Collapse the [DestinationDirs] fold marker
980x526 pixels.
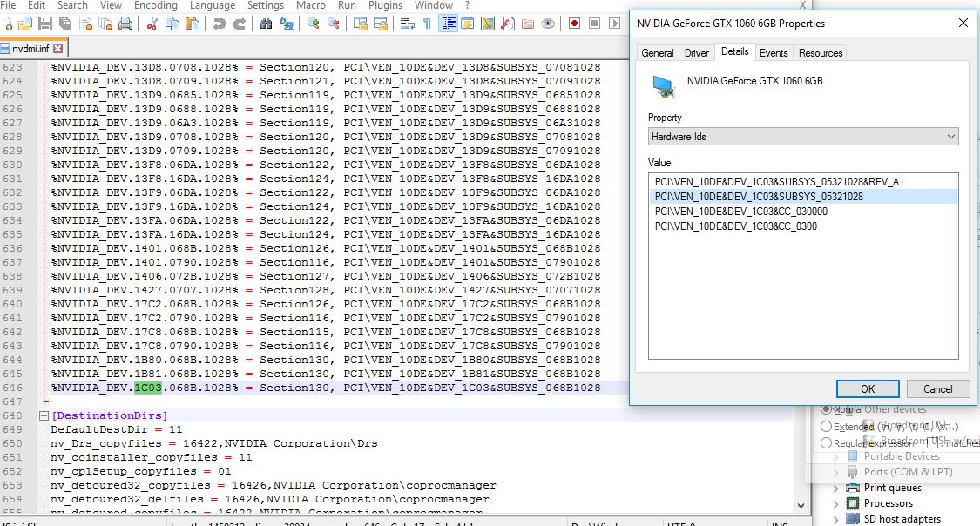(44, 415)
